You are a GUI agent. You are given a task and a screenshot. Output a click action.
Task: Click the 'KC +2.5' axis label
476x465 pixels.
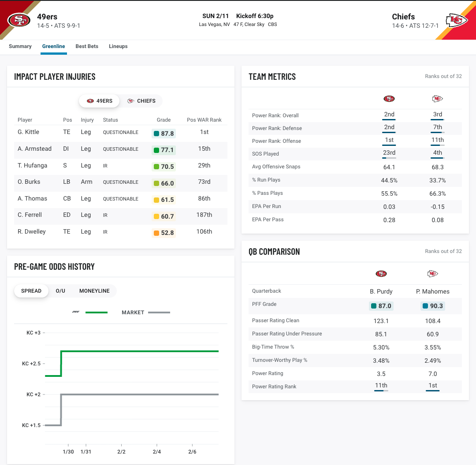[31, 364]
